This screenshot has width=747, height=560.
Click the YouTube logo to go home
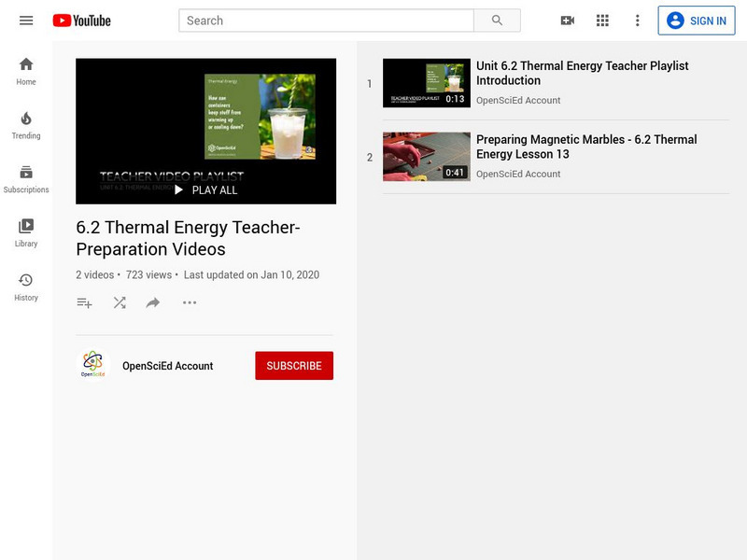pyautogui.click(x=84, y=19)
